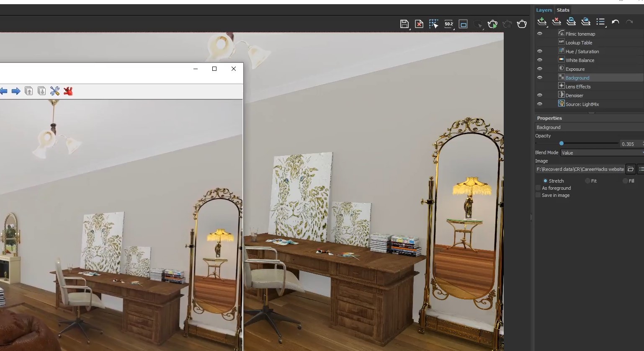Screen dimensions: 644x351
Task: Click the clear image icon with red X
Action: 419,24
